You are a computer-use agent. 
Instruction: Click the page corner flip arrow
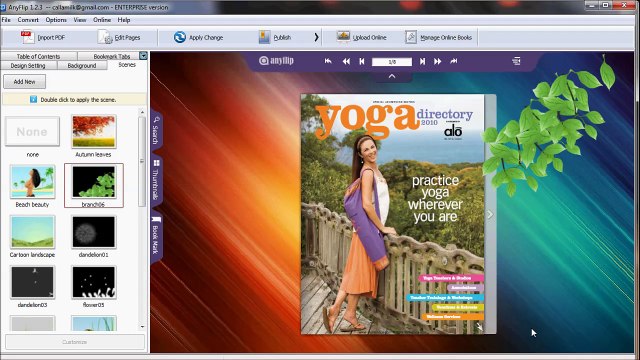click(x=479, y=326)
